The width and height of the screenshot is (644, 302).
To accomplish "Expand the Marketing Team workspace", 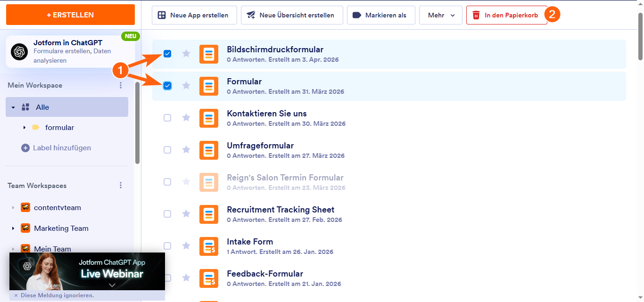I will coord(13,229).
